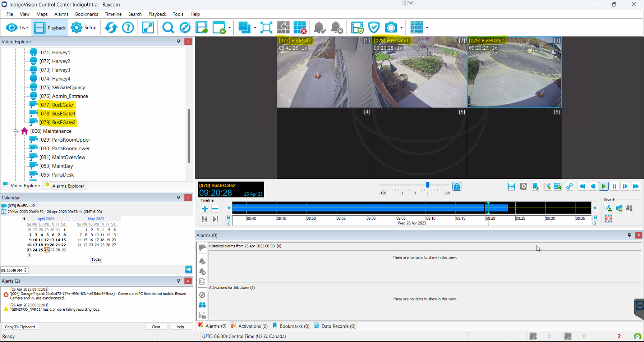Click the add bookmark icon
This screenshot has height=342, width=644.
tap(536, 186)
